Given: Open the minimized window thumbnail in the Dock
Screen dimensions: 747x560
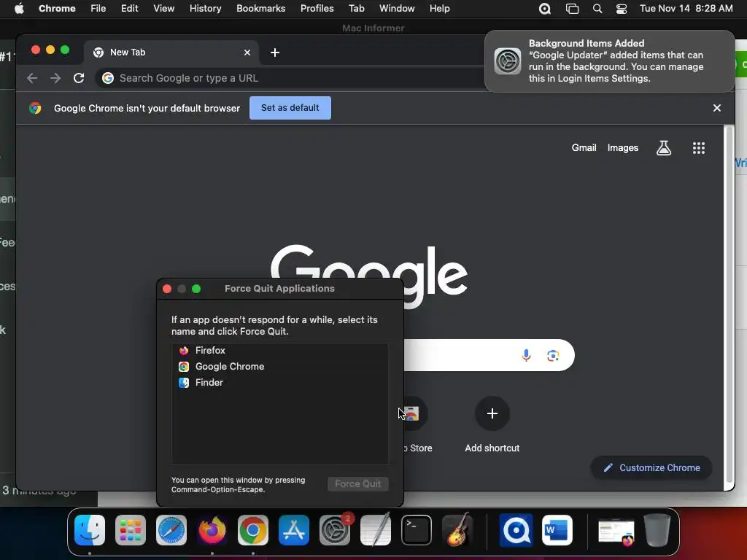Looking at the screenshot, I should (616, 532).
